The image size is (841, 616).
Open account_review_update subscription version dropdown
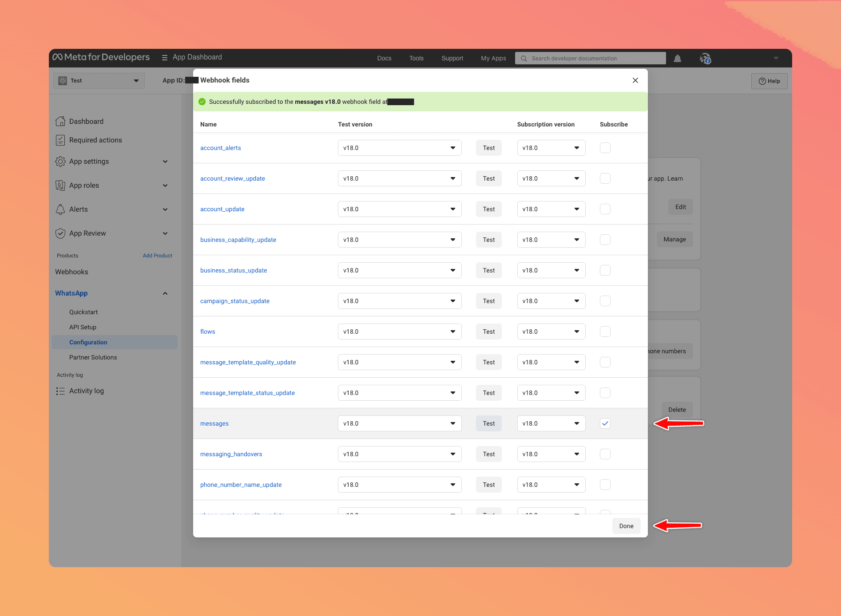click(x=551, y=178)
